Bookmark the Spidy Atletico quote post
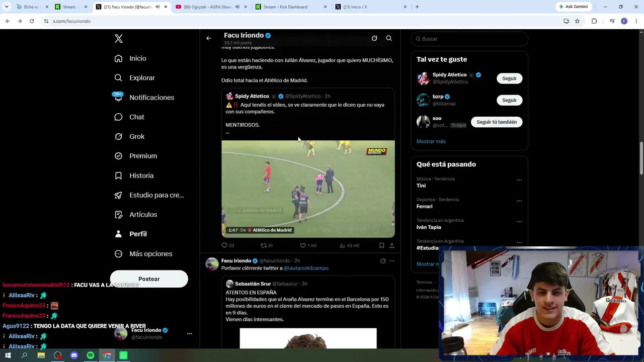The image size is (644, 362). pyautogui.click(x=382, y=245)
